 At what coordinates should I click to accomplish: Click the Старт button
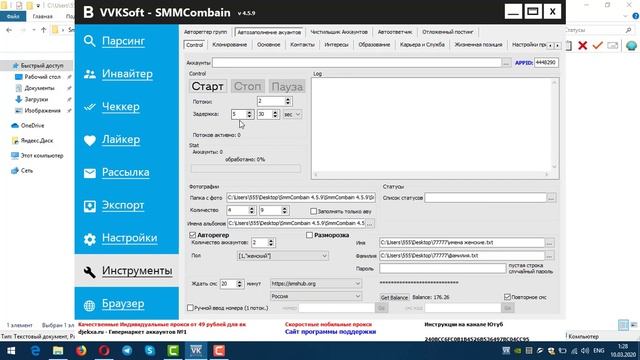tap(207, 87)
